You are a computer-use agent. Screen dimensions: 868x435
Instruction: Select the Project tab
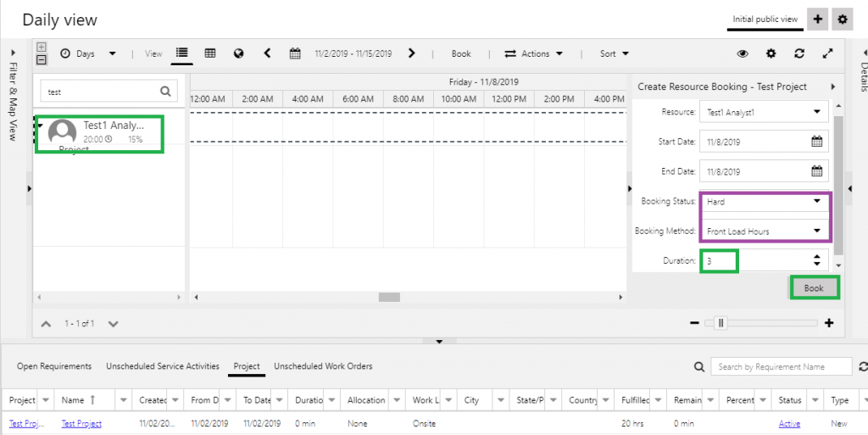tap(247, 366)
